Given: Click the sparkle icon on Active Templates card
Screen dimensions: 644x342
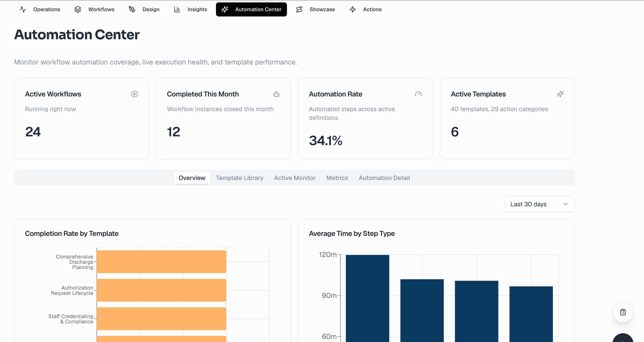Looking at the screenshot, I should (x=560, y=94).
